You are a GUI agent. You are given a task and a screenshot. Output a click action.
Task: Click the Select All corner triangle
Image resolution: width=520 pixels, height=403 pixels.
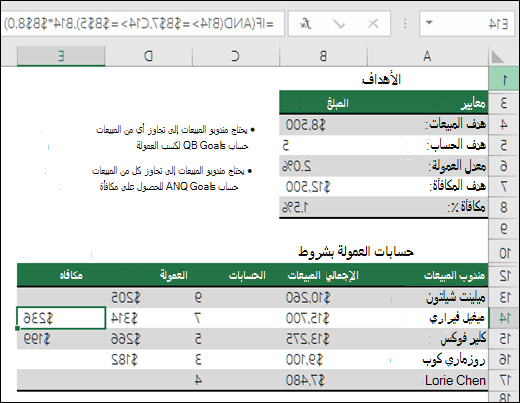click(497, 57)
